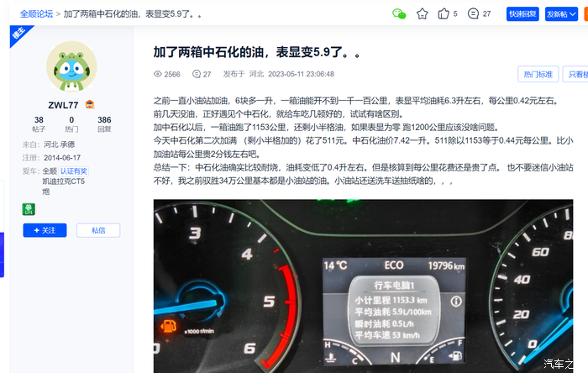Open the dashboard photo in the post
Image resolution: width=588 pixels, height=373 pixels.
[x=363, y=286]
